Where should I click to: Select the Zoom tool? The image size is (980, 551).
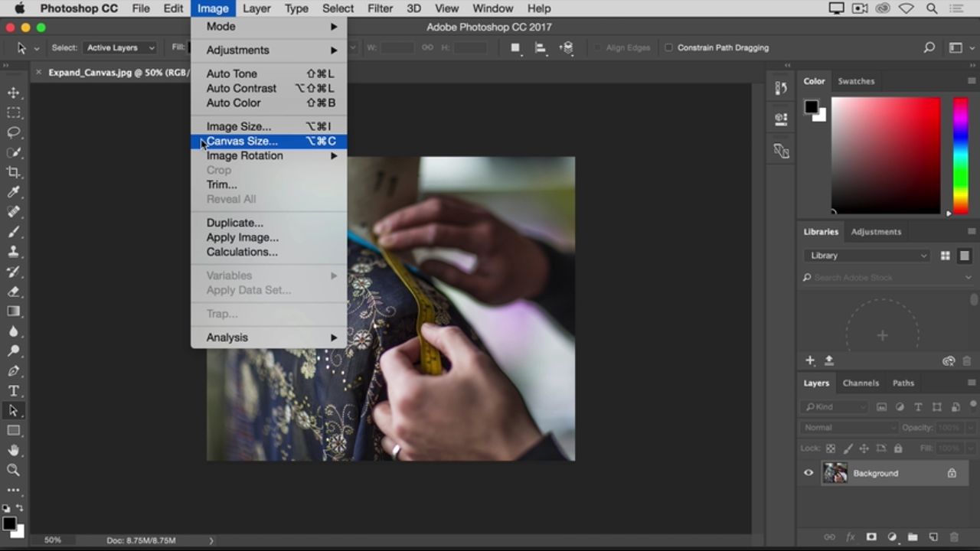(x=14, y=471)
